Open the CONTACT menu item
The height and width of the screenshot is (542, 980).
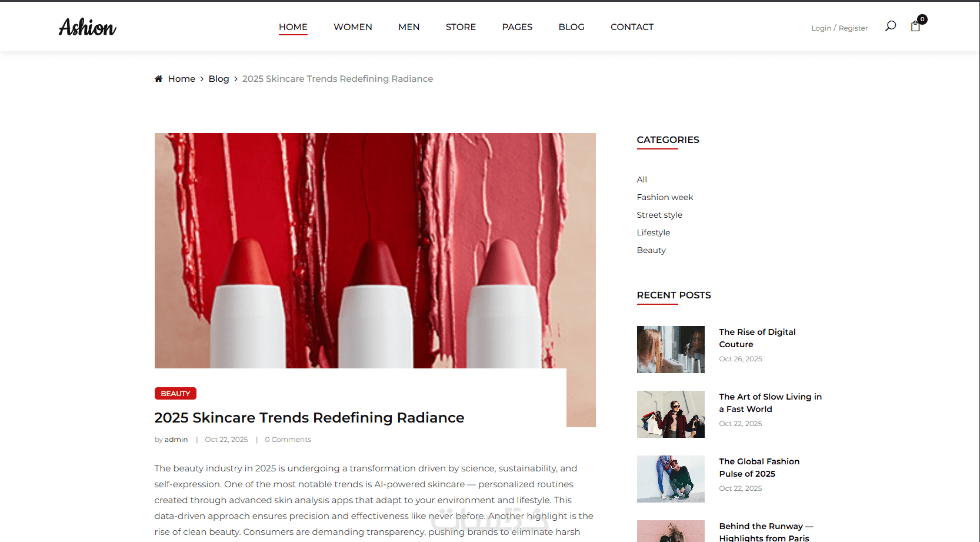(x=632, y=27)
